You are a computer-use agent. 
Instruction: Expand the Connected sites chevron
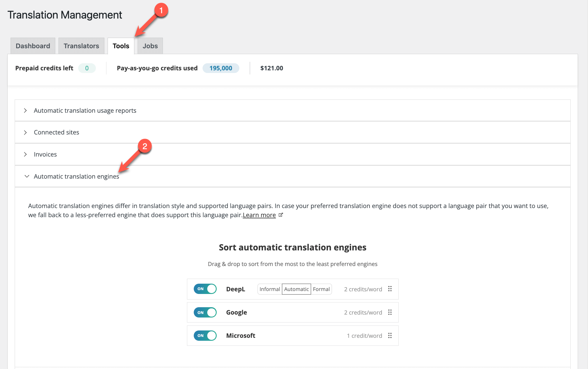coord(26,132)
